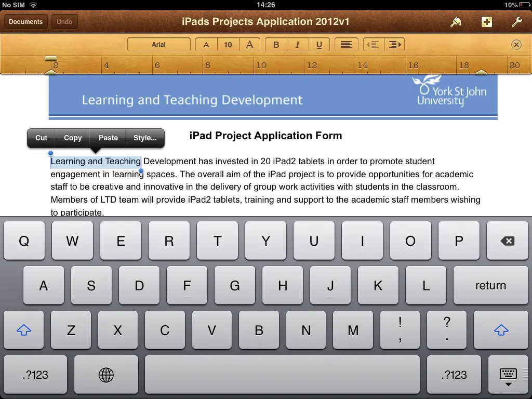The height and width of the screenshot is (399, 532).
Task: Decrease paragraph indent
Action: point(374,45)
